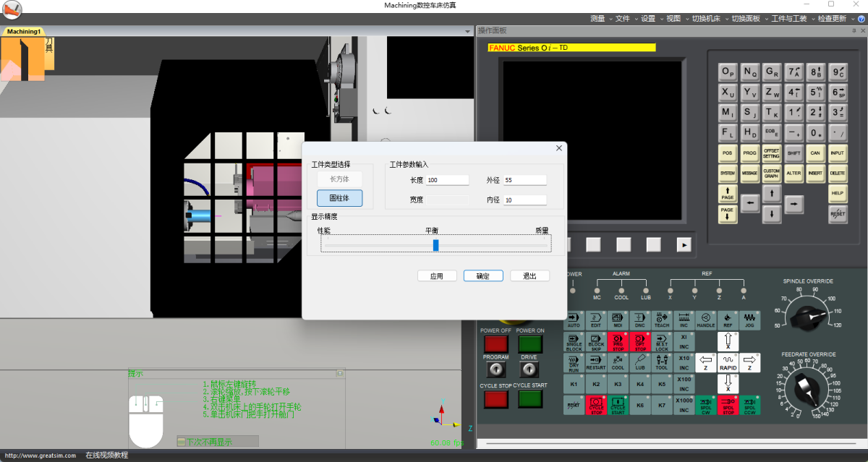Check the 下次不再显示 checkbox
868x462 pixels.
coord(182,442)
